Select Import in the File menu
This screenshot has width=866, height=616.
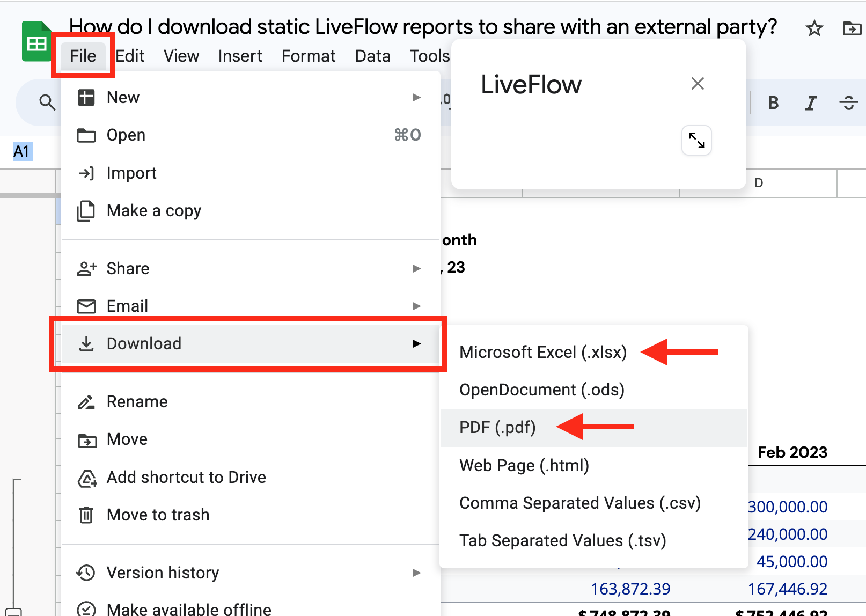click(251, 173)
